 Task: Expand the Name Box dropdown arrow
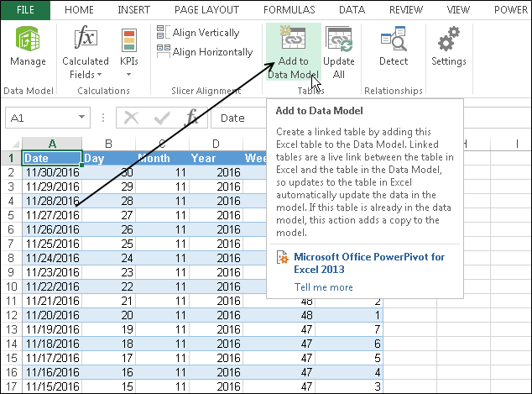coord(81,117)
